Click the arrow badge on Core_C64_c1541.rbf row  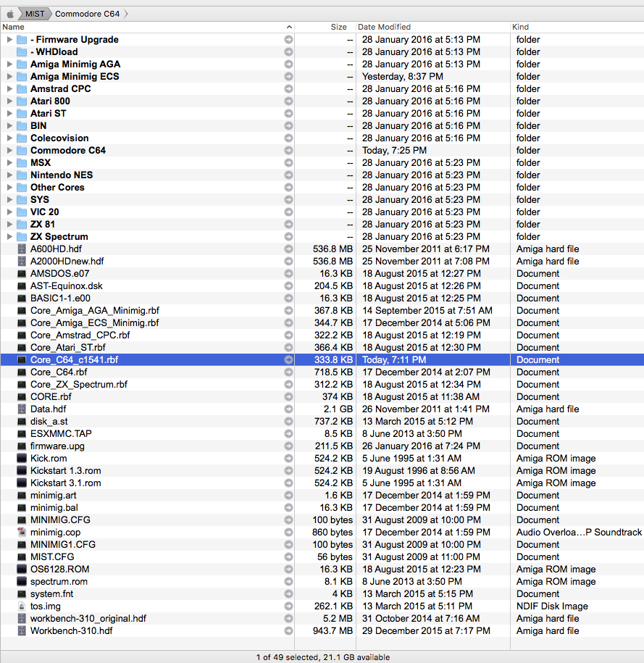tap(288, 360)
